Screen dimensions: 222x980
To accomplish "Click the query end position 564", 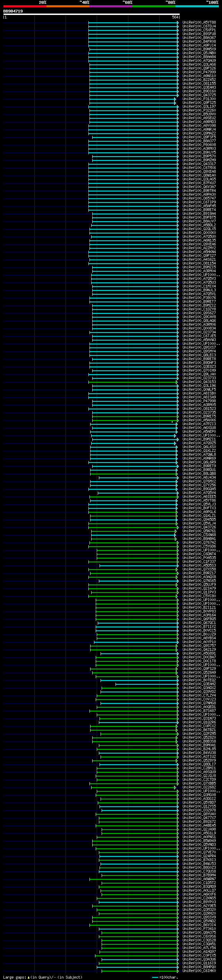I will 175,17.
